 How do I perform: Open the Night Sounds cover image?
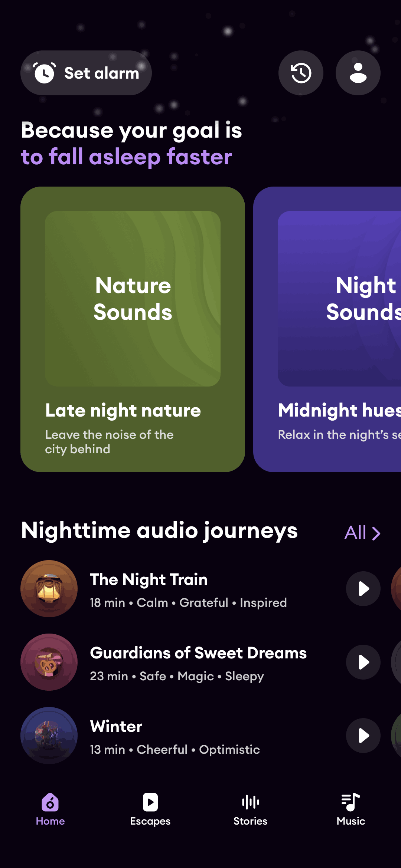pos(339,299)
